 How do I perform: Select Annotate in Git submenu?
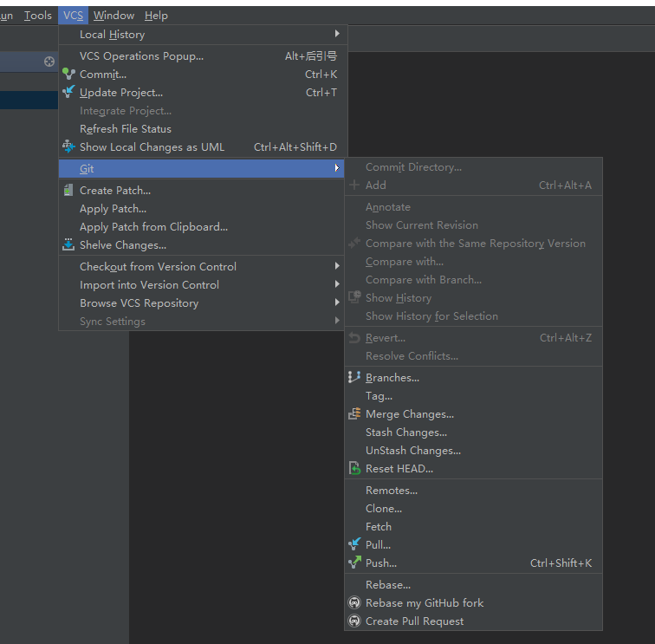[473, 207]
